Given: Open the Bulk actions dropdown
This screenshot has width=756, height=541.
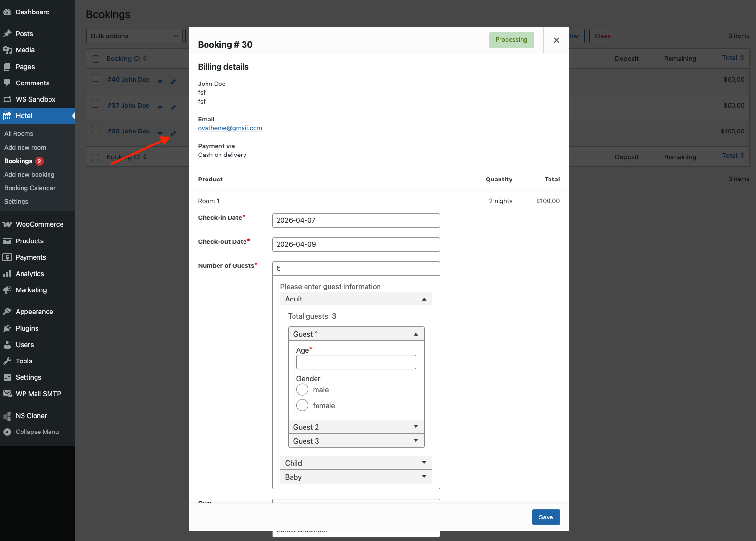Looking at the screenshot, I should click(x=134, y=36).
